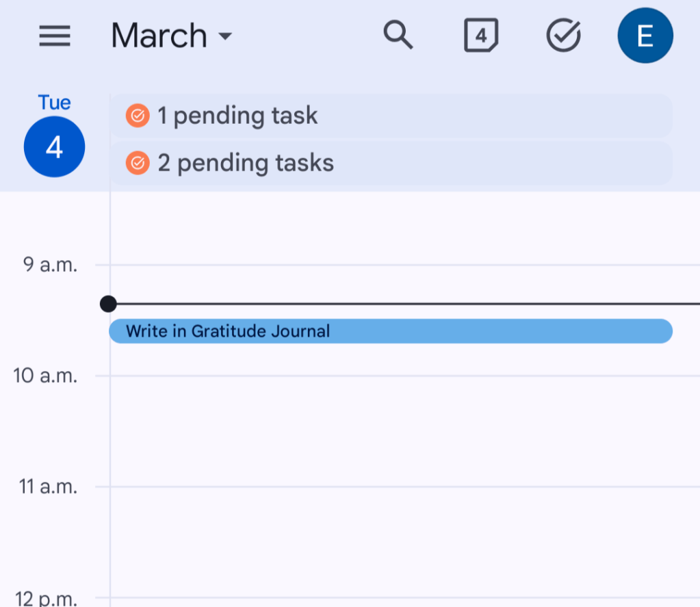Viewport: 700px width, 607px height.
Task: Open account profile avatar E
Action: point(645,36)
